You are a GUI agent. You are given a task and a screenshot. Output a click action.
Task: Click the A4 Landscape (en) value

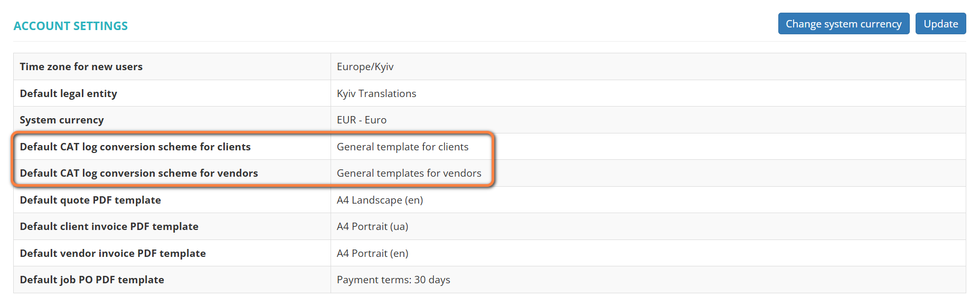(380, 200)
